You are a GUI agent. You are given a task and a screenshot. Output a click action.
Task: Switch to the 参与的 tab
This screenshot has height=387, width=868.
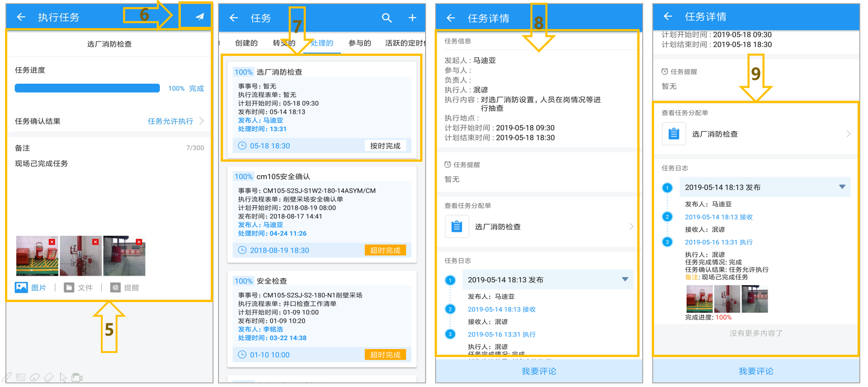pos(360,43)
